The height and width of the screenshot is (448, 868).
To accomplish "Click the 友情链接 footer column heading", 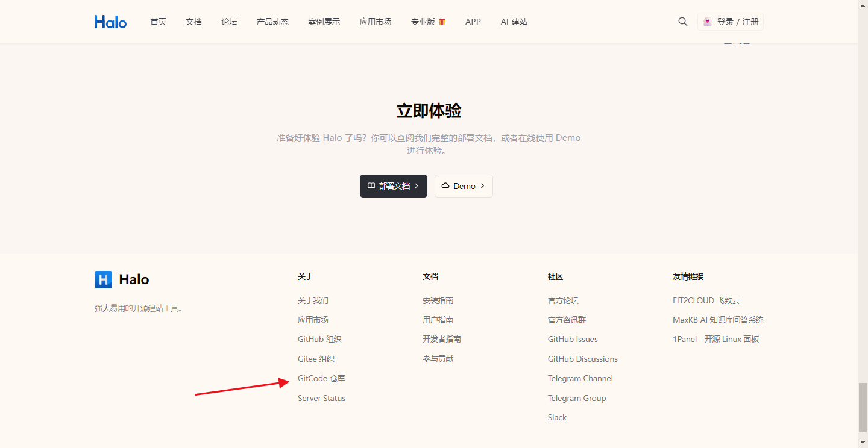I will [x=688, y=276].
